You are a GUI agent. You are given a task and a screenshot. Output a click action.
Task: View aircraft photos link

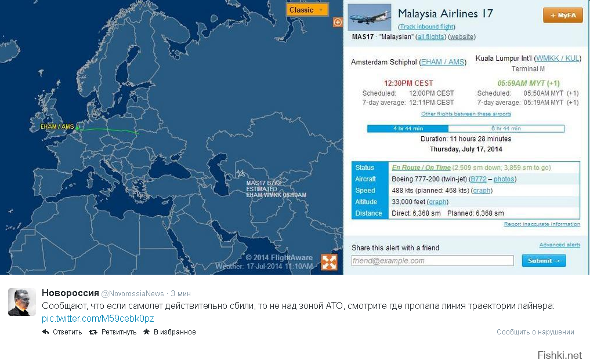coord(504,179)
